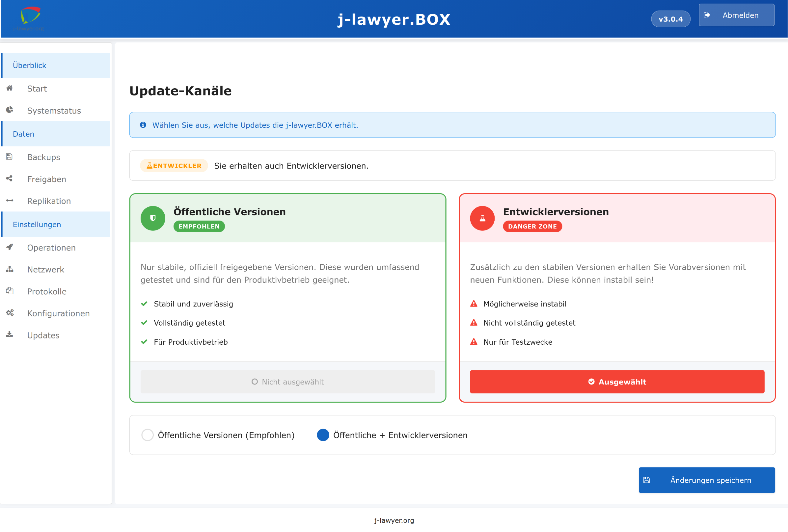Click the Abmelden logout button
Screen dimensions: 788x532
pos(736,15)
